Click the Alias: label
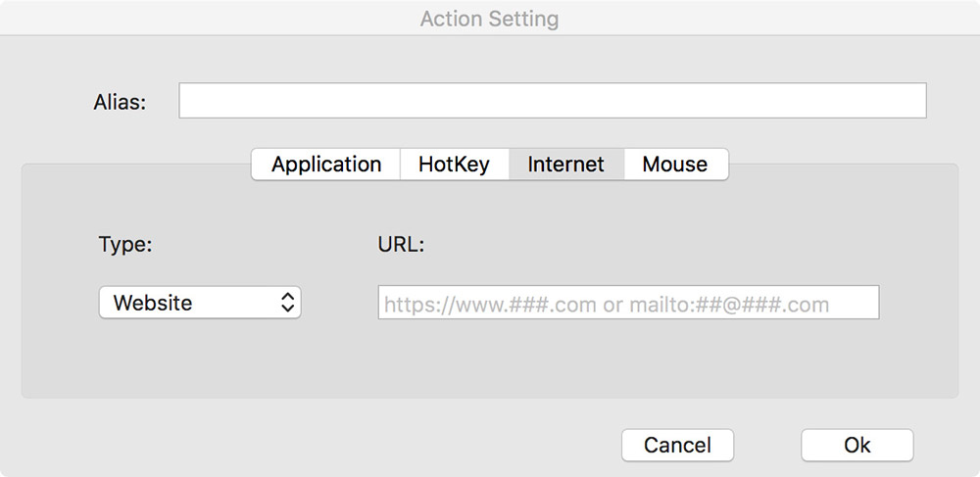 pos(120,102)
